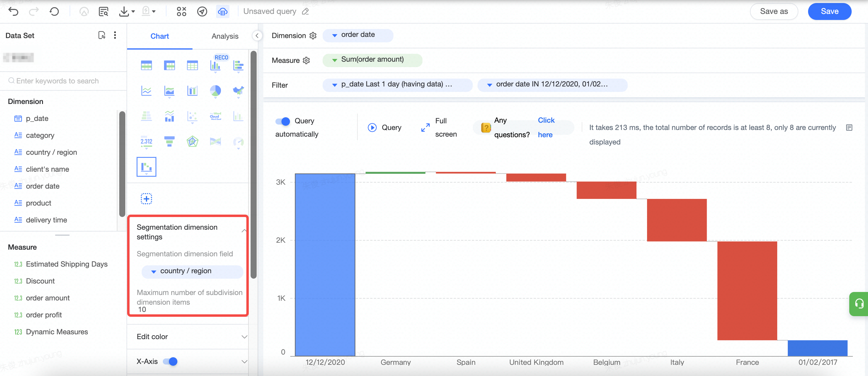Open the Measure settings gear
Screen dimensions: 868x376
pyautogui.click(x=306, y=60)
